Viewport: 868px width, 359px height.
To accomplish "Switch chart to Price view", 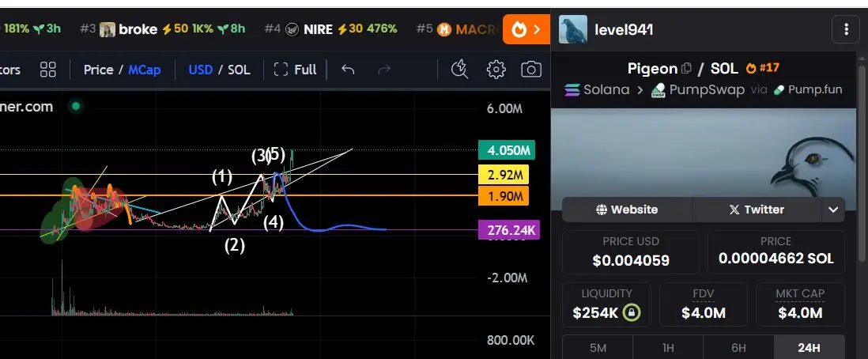I will click(99, 70).
